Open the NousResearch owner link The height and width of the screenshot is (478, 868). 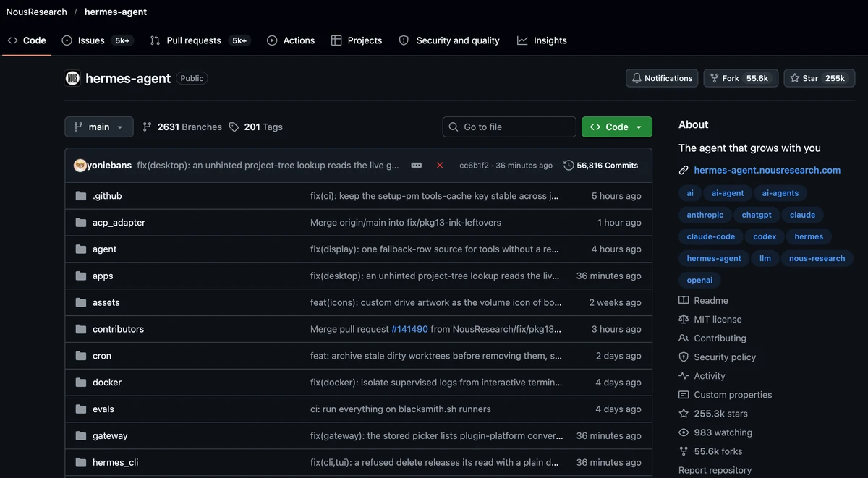point(37,12)
